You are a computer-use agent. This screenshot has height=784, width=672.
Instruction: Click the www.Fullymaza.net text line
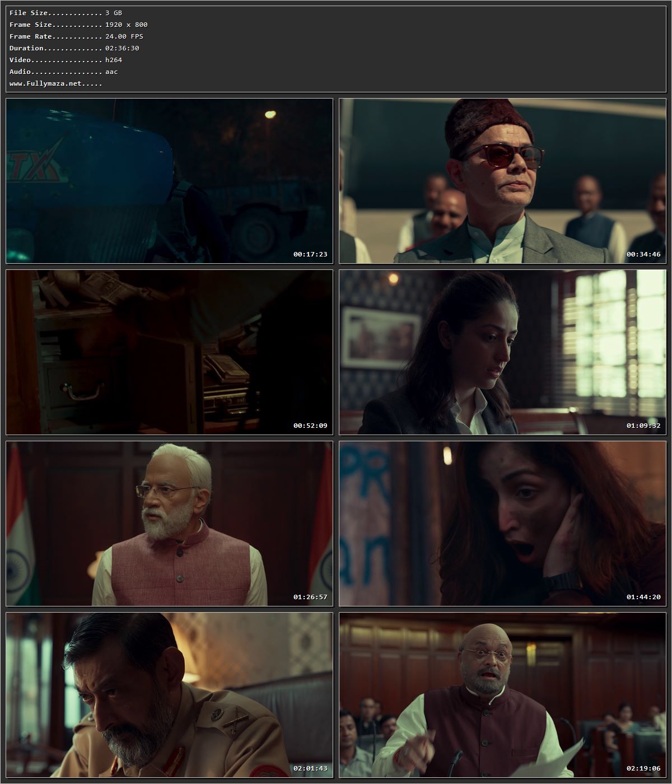coord(56,83)
